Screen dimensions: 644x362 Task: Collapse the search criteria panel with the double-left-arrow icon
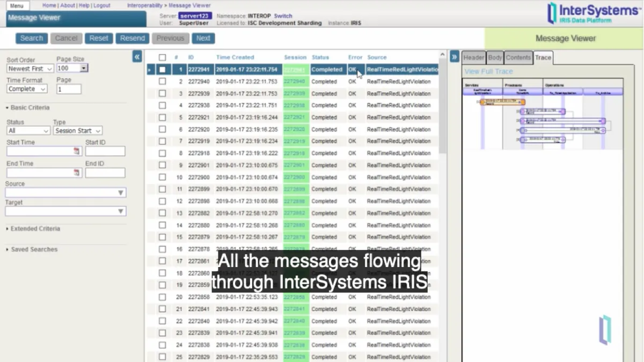click(x=137, y=57)
